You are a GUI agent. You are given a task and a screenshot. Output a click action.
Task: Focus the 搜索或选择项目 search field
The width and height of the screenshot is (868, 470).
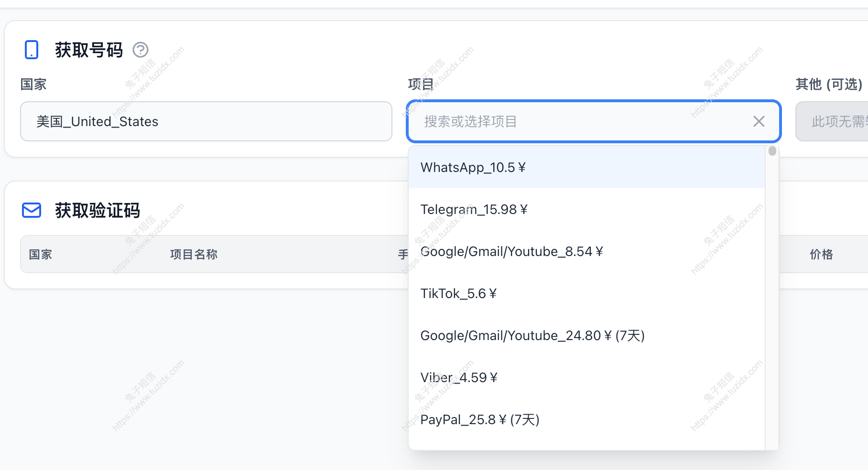pos(583,121)
